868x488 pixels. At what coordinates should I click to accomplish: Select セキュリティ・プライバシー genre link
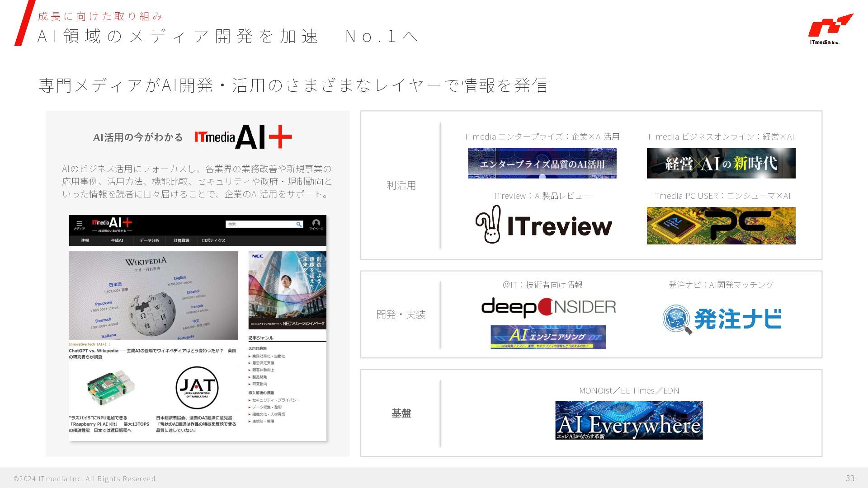click(x=276, y=400)
